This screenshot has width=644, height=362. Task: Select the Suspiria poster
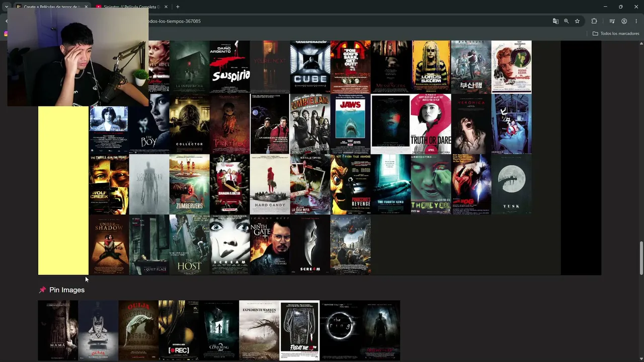click(229, 67)
